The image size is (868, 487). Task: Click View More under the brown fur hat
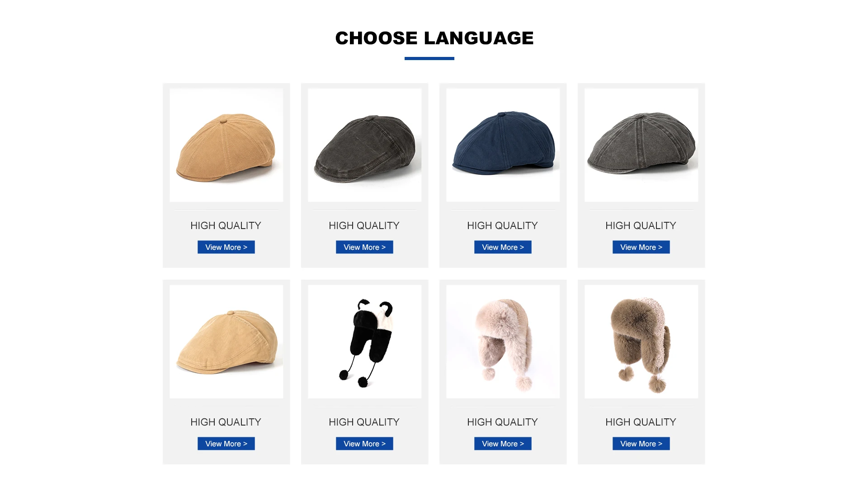[641, 444]
